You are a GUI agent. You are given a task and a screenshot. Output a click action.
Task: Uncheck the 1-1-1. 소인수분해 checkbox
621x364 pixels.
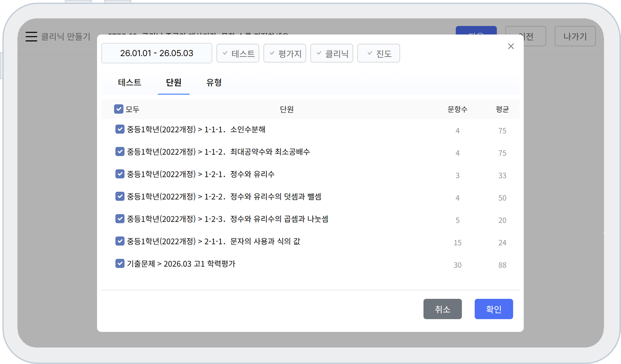(120, 130)
